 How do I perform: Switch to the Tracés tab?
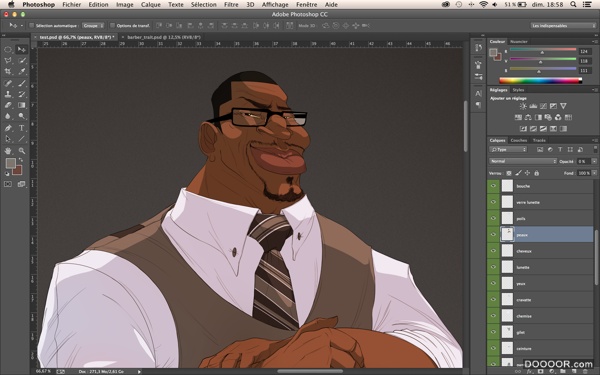click(x=539, y=140)
